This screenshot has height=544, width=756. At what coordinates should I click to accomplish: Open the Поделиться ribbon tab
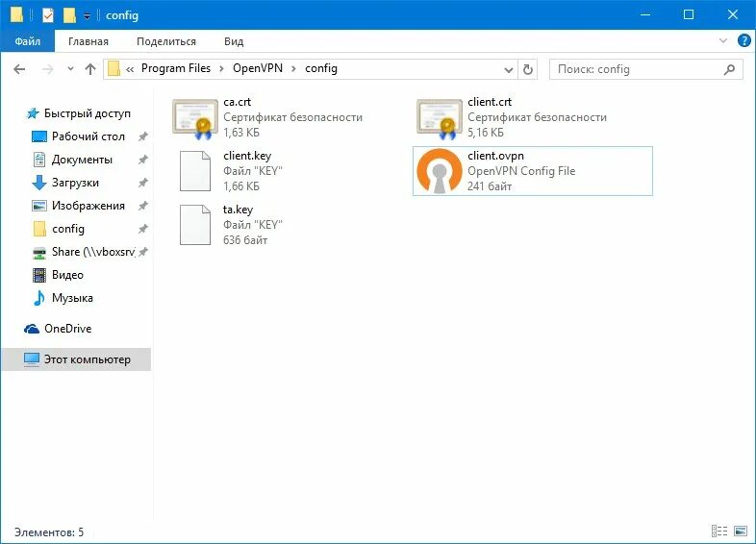point(166,41)
